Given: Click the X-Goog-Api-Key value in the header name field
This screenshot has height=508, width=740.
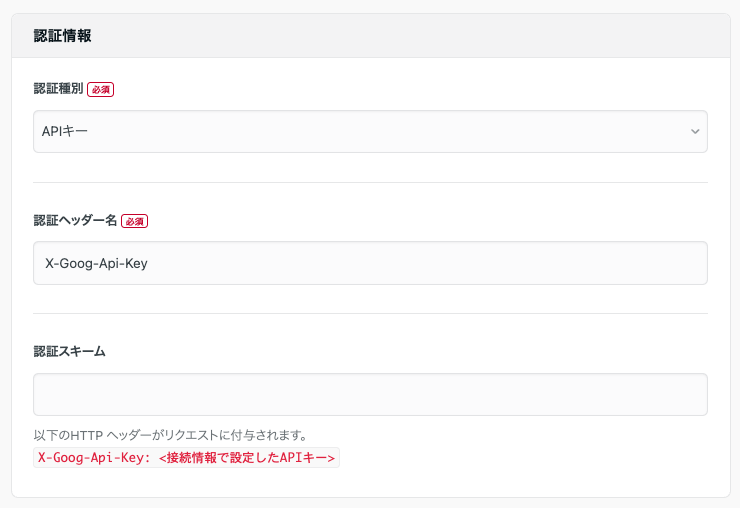Looking at the screenshot, I should 98,263.
